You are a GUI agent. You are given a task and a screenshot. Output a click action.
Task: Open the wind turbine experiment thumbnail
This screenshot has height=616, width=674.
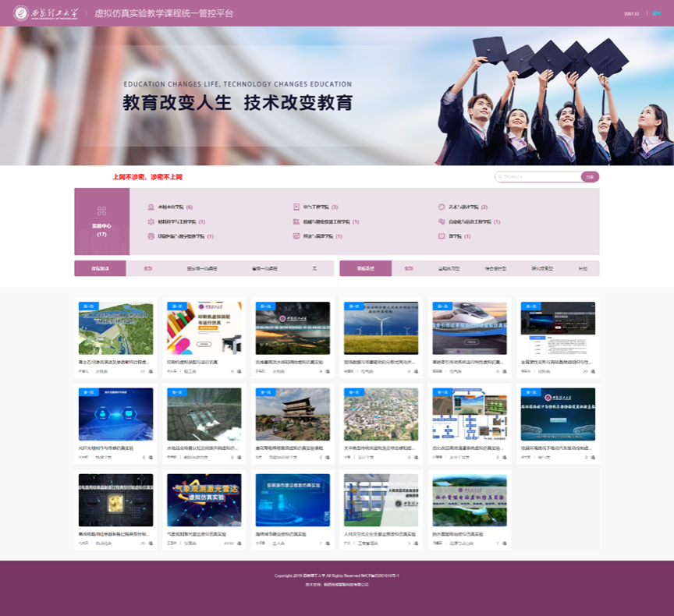pyautogui.click(x=381, y=328)
